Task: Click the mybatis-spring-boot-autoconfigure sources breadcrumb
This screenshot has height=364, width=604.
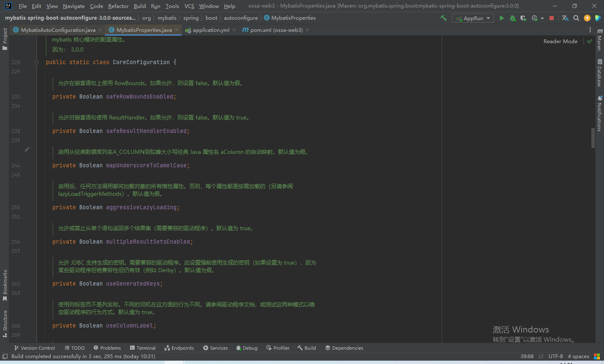Action: pos(70,18)
